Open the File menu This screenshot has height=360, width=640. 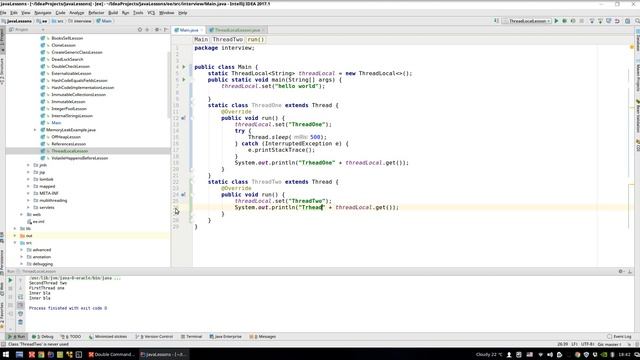[x=3, y=13]
